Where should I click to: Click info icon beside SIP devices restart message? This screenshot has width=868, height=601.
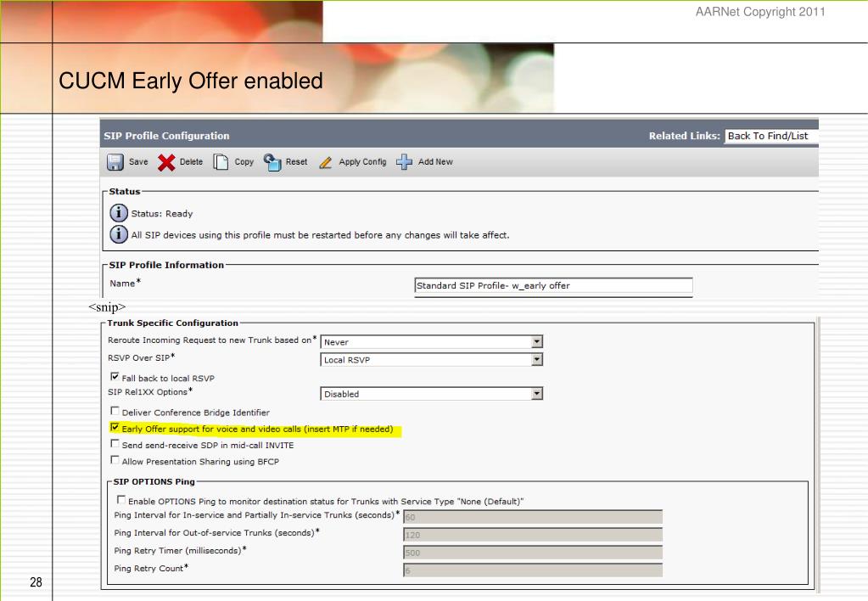pos(119,234)
